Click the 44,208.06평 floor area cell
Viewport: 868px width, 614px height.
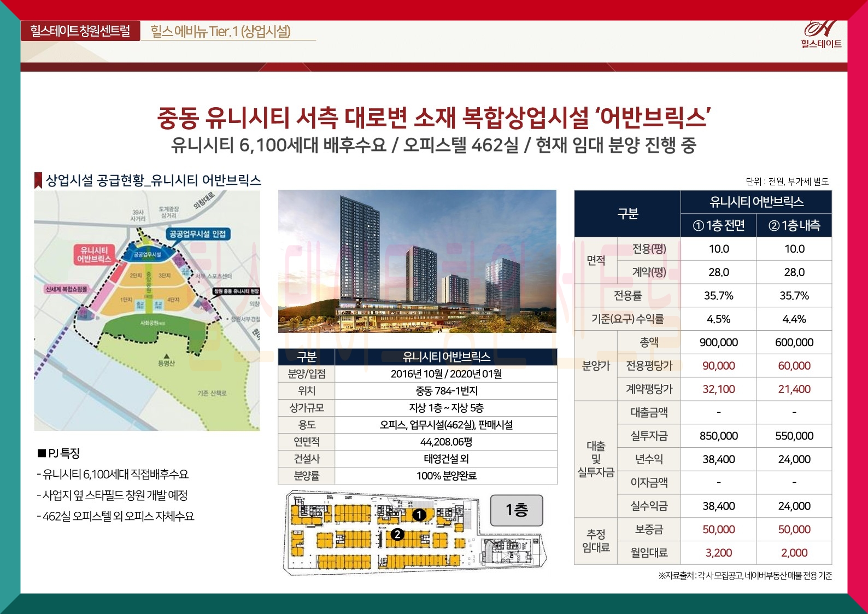tap(446, 442)
